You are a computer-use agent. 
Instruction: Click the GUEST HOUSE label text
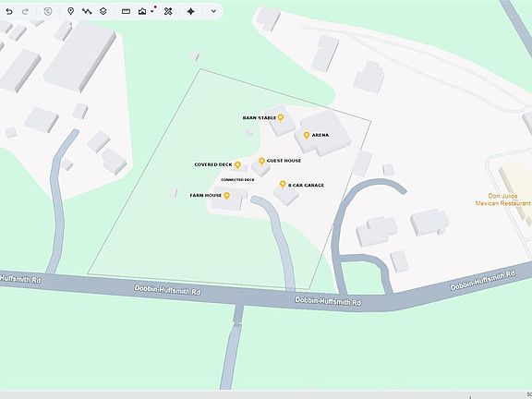click(x=284, y=161)
